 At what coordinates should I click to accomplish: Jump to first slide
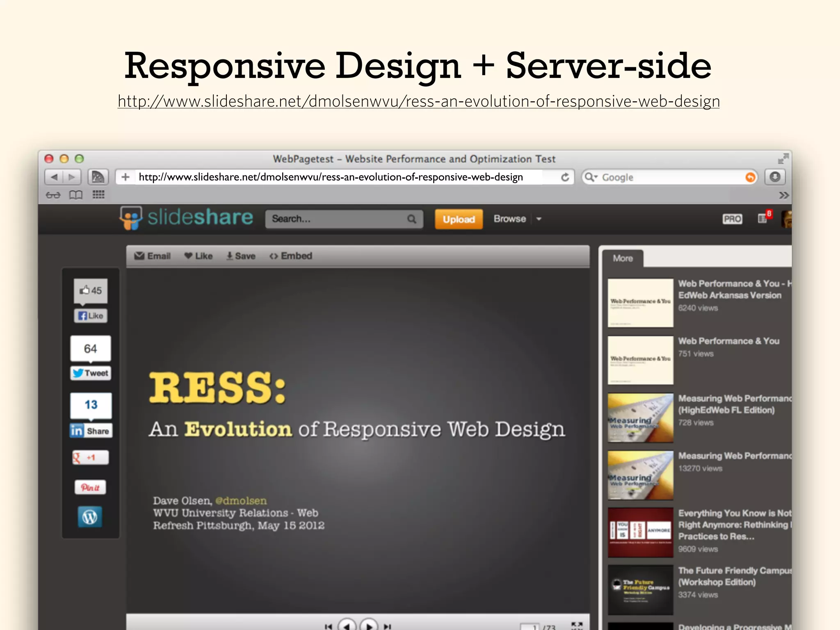pos(328,626)
